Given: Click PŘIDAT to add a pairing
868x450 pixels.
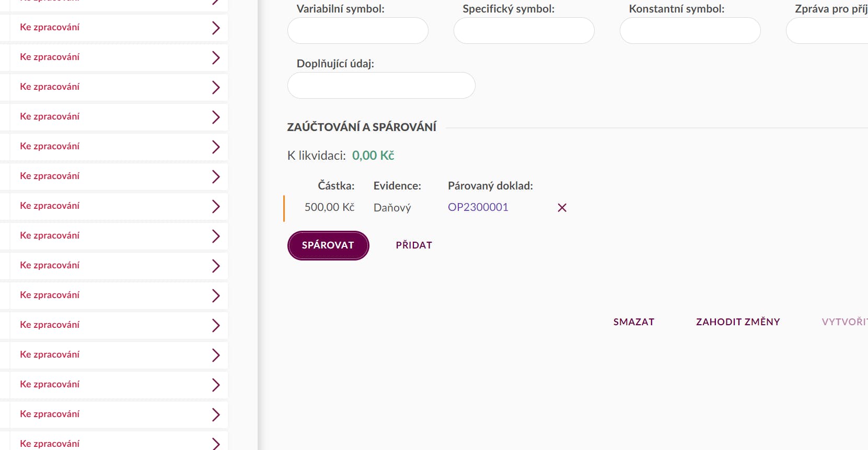Looking at the screenshot, I should (x=414, y=245).
